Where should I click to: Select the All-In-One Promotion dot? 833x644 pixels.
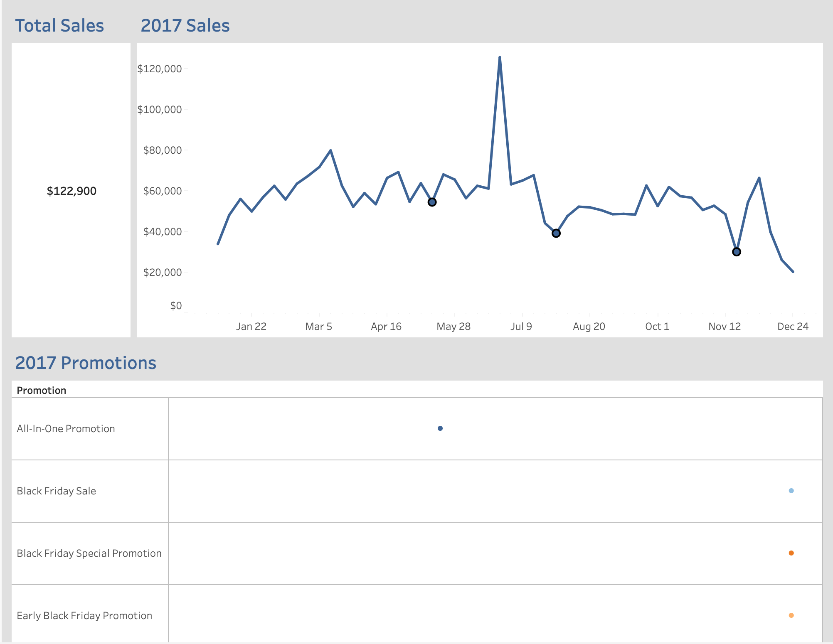tap(440, 428)
